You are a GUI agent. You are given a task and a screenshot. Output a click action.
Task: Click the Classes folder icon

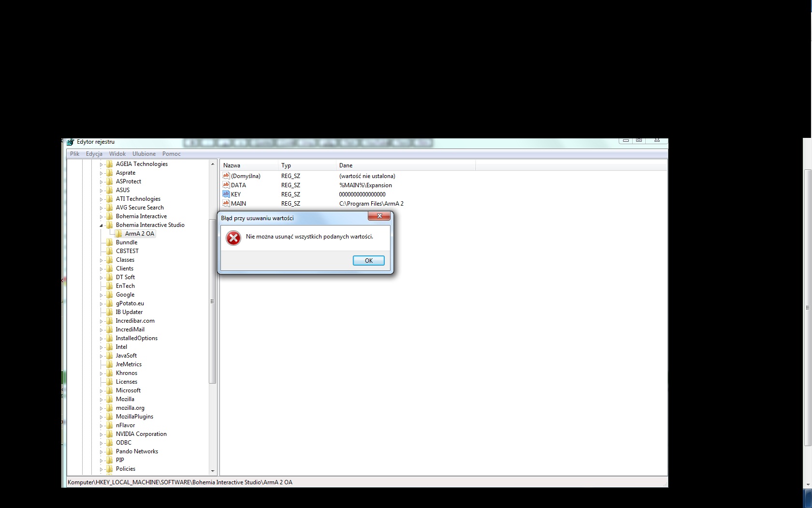[x=110, y=260]
